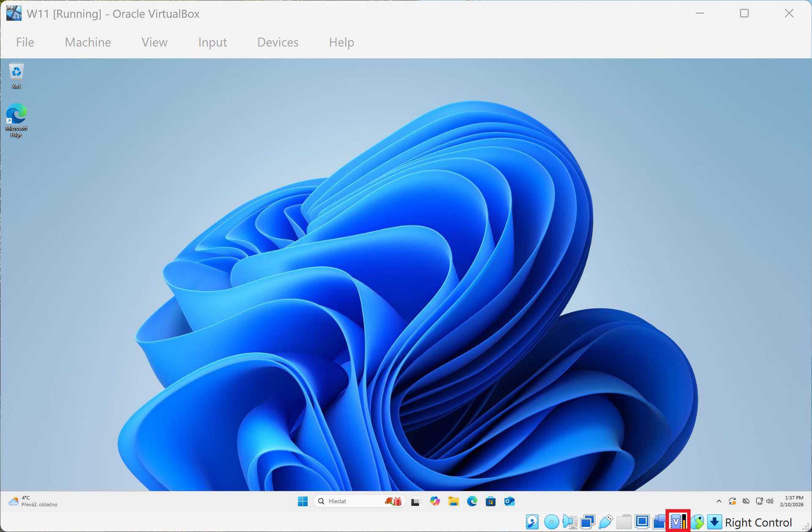
Task: Open the audio status indicator
Action: [x=570, y=522]
